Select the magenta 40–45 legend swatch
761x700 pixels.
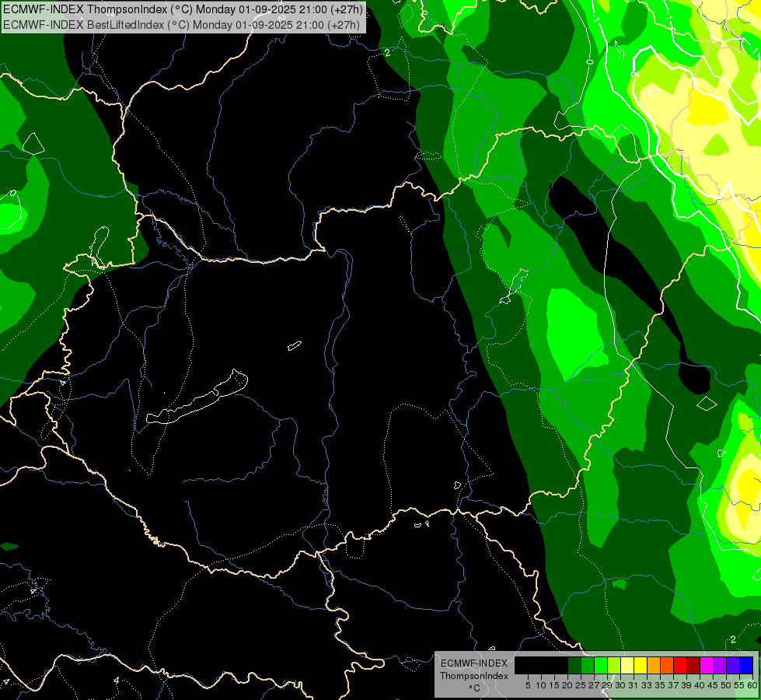pos(707,665)
